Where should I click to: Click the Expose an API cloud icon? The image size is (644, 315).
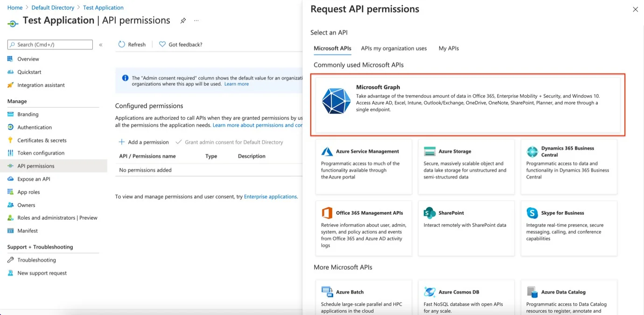10,179
